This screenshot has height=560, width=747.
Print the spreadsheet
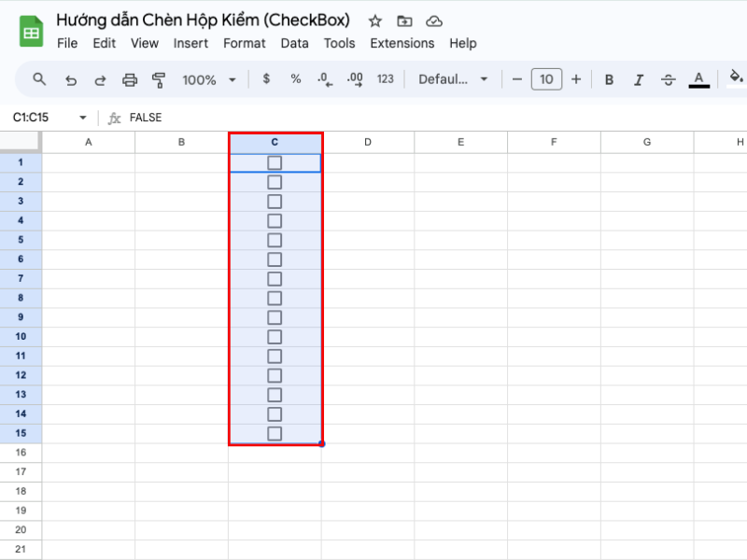[x=130, y=79]
